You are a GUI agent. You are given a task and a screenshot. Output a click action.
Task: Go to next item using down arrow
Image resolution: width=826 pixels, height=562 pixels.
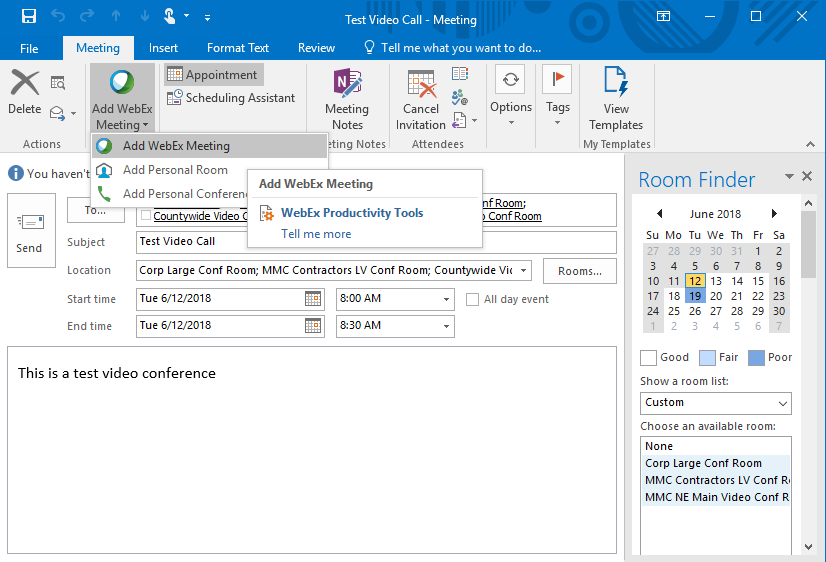click(145, 16)
